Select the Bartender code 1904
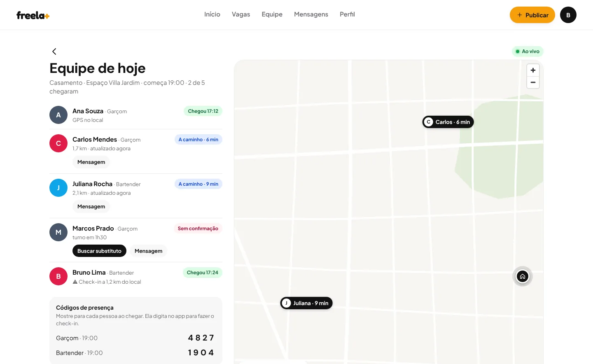 (x=201, y=352)
